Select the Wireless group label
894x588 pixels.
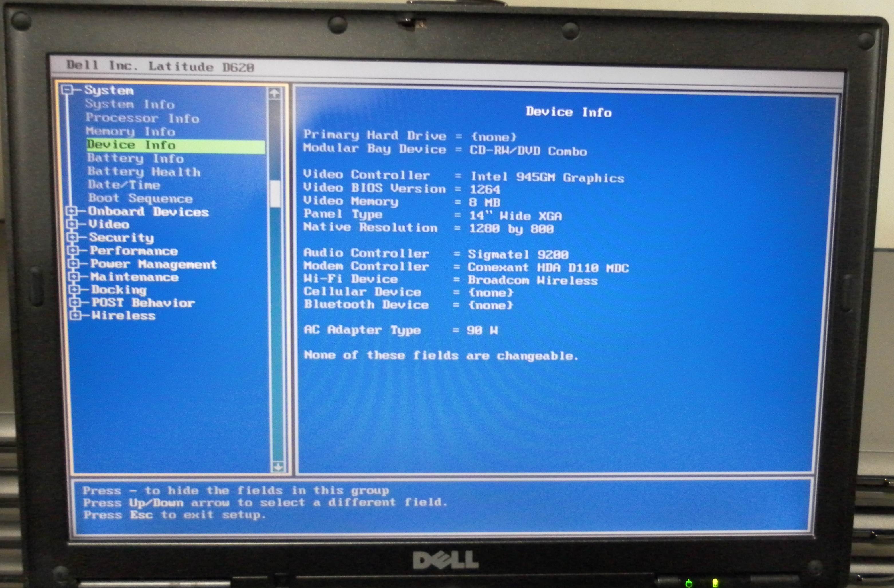[x=124, y=315]
